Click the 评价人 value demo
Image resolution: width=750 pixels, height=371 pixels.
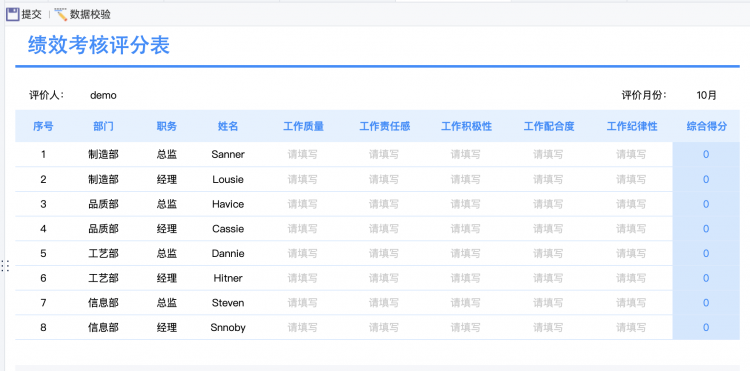coord(103,95)
